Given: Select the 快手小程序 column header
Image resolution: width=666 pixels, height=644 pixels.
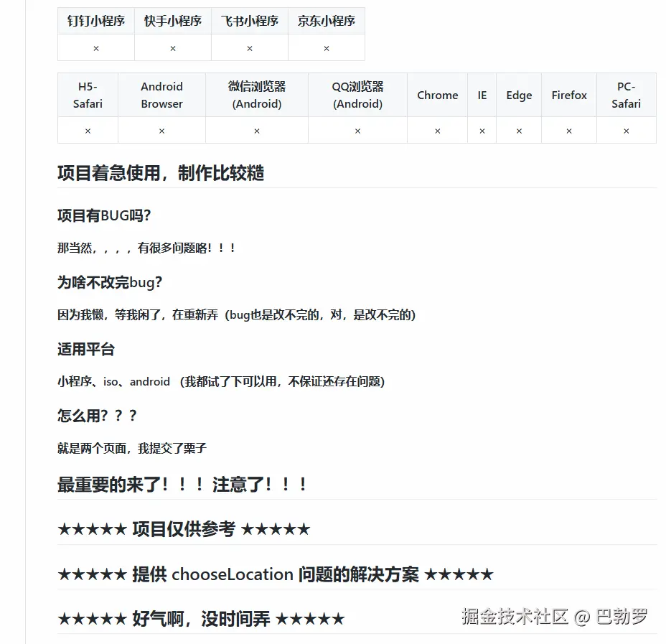Looking at the screenshot, I should tap(173, 21).
